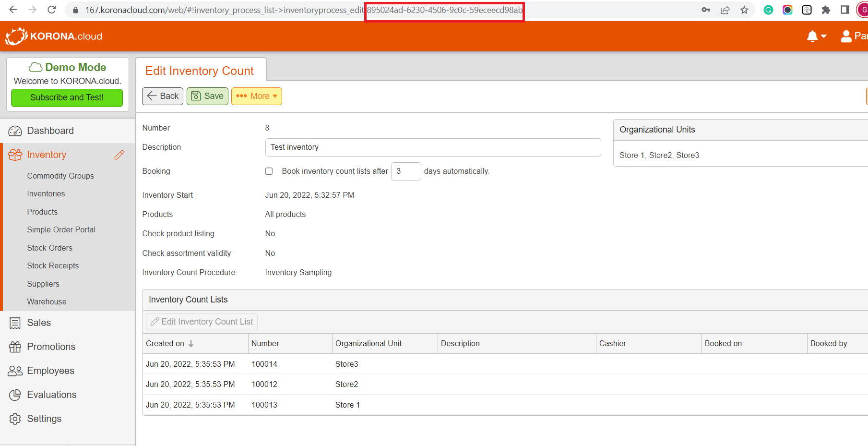Toggle automatic booking checkbox
Screen dimensions: 868x446
[269, 171]
